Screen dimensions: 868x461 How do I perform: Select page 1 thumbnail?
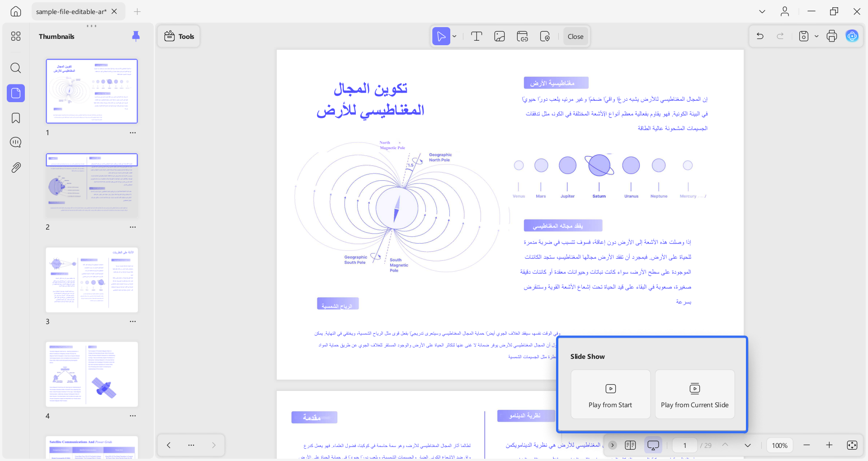pos(92,91)
